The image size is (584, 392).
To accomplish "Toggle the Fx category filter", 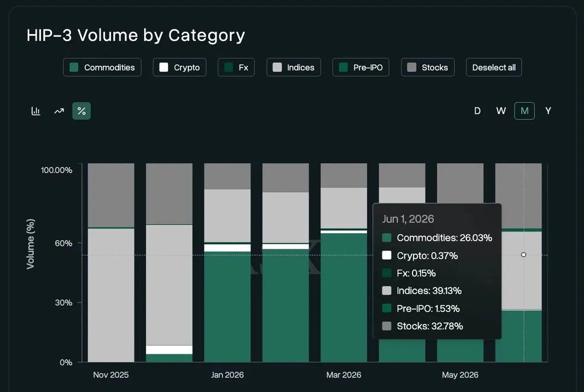I will point(236,68).
